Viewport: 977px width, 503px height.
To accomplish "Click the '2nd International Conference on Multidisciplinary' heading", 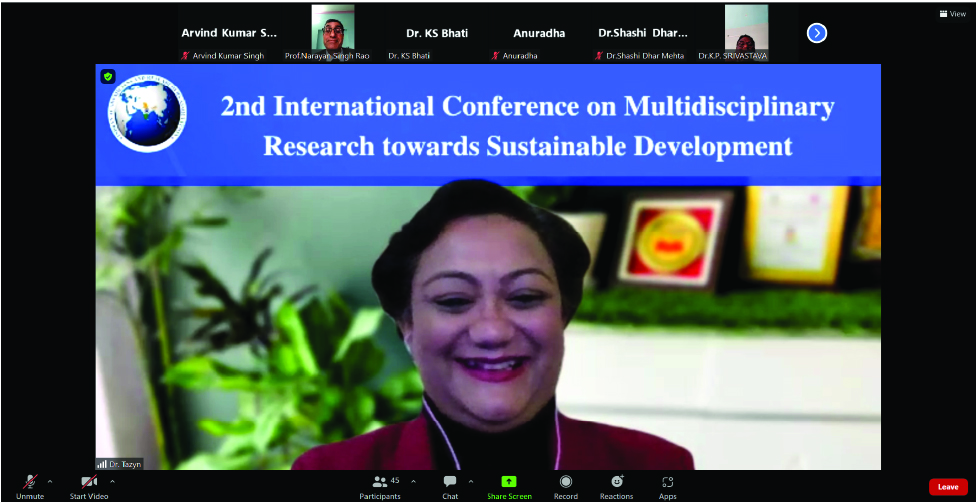I will tap(527, 107).
